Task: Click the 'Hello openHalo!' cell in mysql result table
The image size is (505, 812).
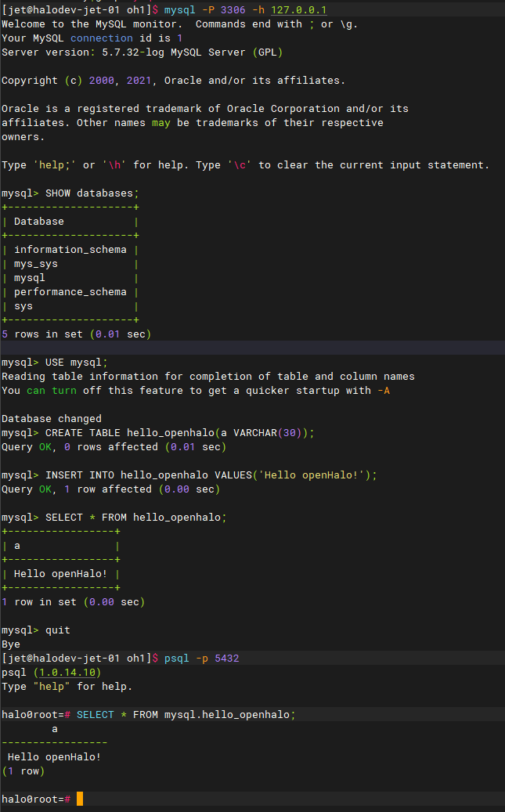Action: click(60, 574)
